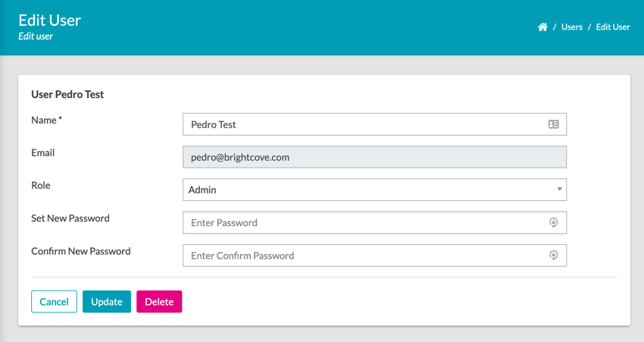Focus the Enter Confirm Password input
Viewport: 644px width, 342px height.
pyautogui.click(x=364, y=256)
